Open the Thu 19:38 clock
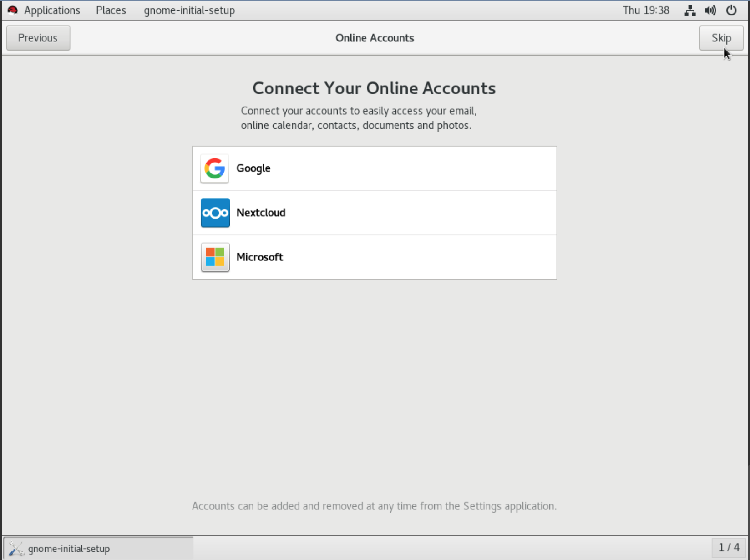The height and width of the screenshot is (560, 750). [x=646, y=10]
